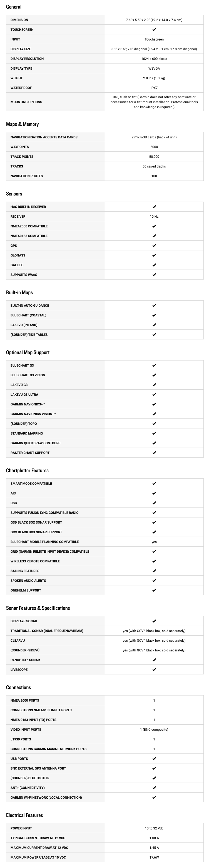Click the ClearVü row label
Viewport: 209px width, 868px height.
pos(18,641)
